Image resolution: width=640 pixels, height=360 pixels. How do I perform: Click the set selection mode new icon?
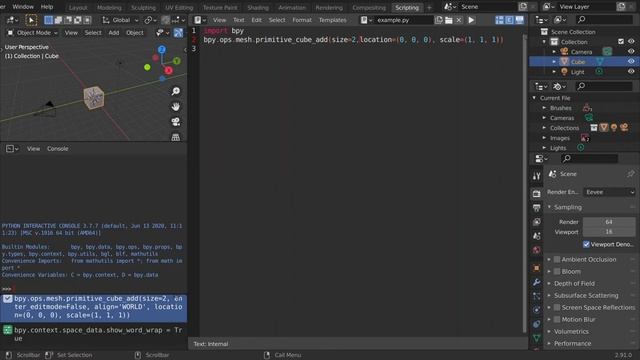48,20
